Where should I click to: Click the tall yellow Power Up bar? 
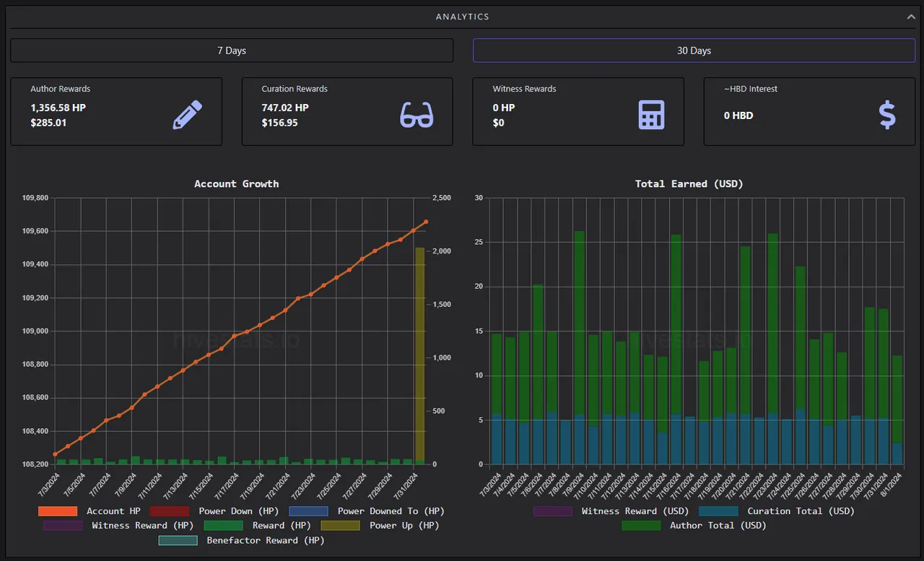pyautogui.click(x=419, y=355)
